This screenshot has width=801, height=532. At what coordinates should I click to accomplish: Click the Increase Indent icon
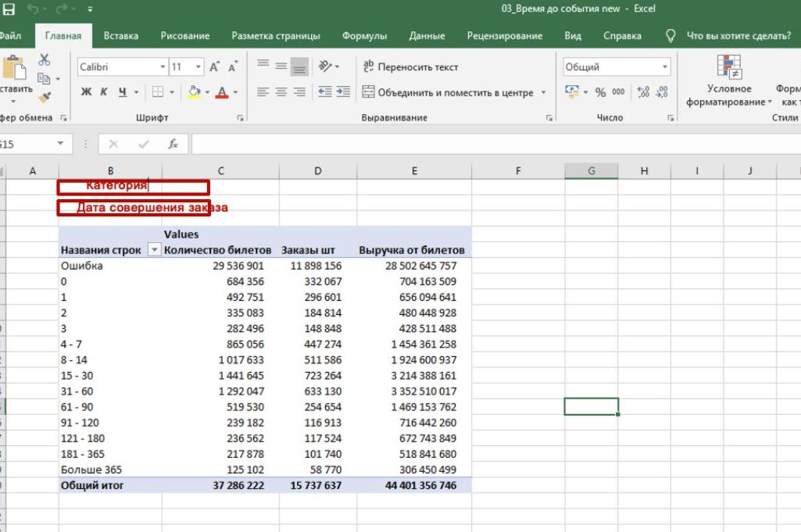click(343, 92)
